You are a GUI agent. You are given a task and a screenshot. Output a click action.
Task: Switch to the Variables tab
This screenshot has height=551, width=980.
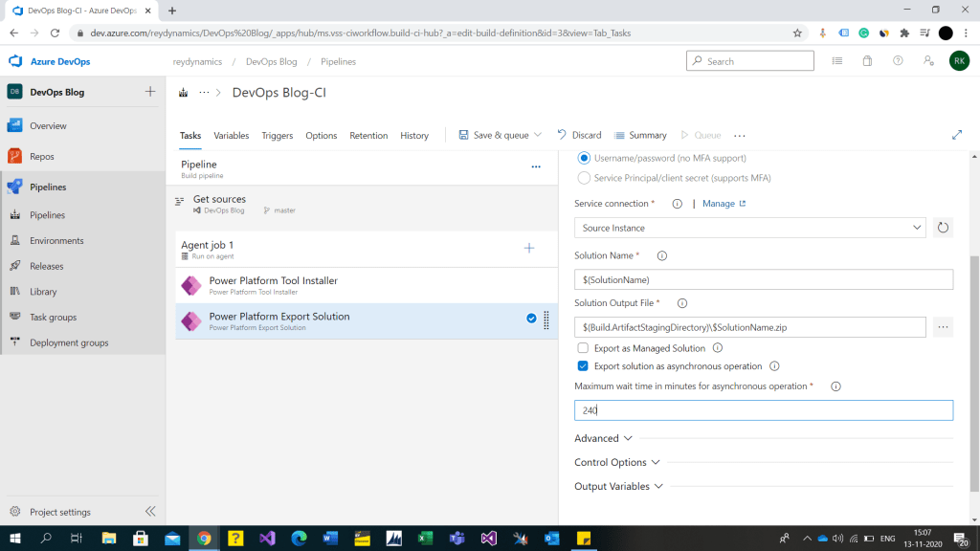pos(232,136)
